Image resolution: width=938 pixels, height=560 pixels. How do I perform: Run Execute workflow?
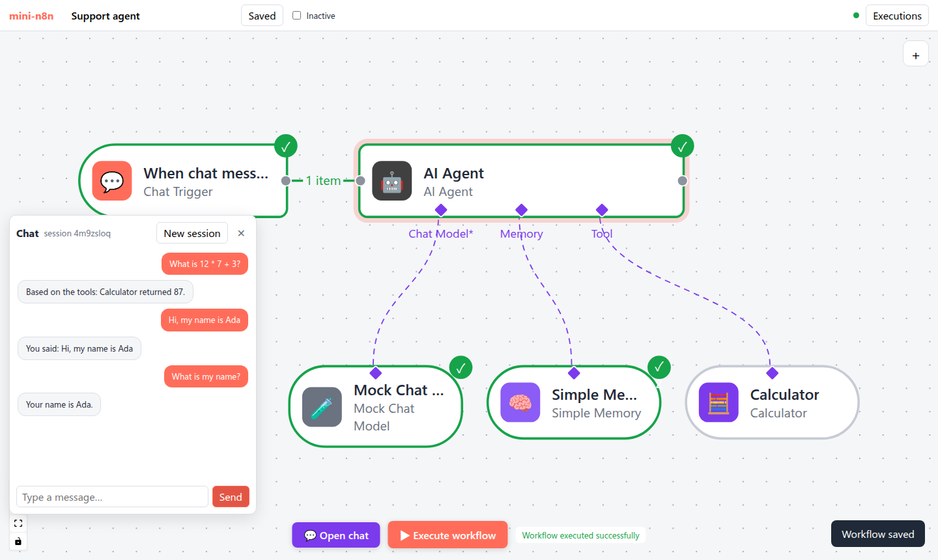(448, 535)
